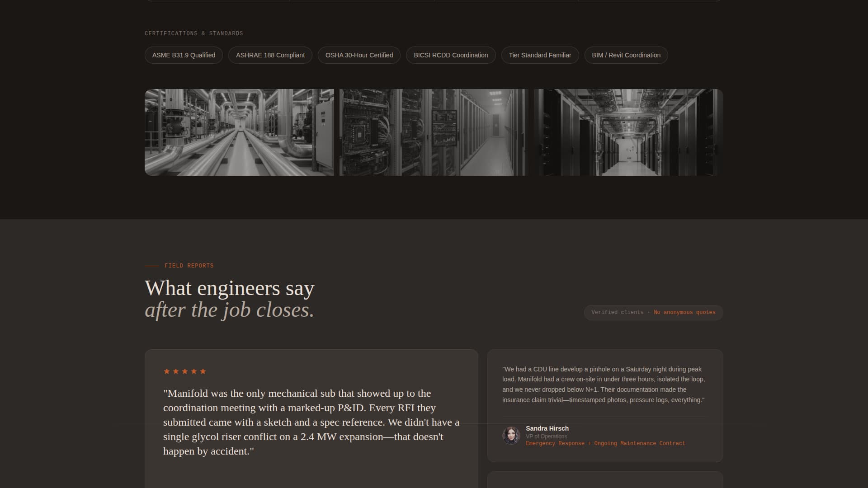Click the 'What engineers say' heading
The width and height of the screenshot is (868, 488).
[230, 288]
